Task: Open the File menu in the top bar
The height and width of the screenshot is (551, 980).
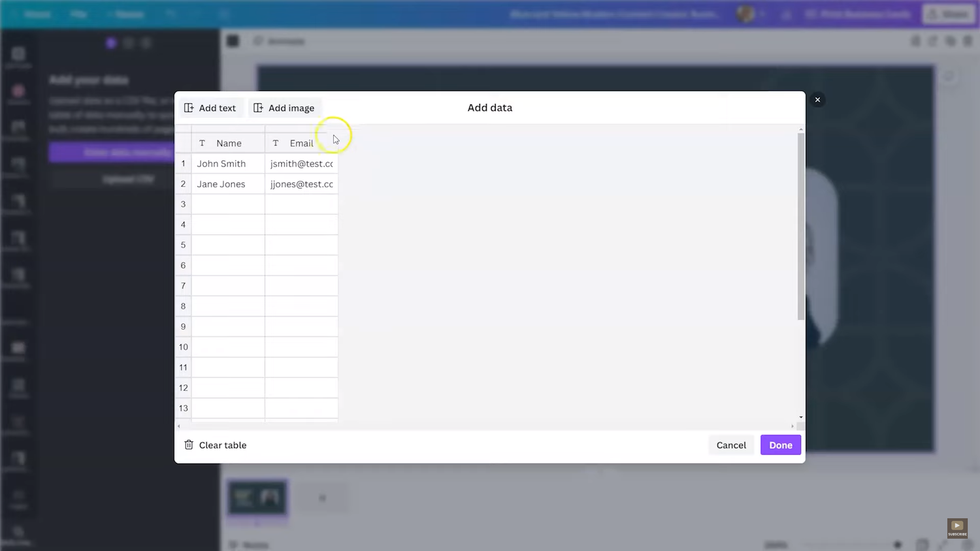Action: click(78, 14)
